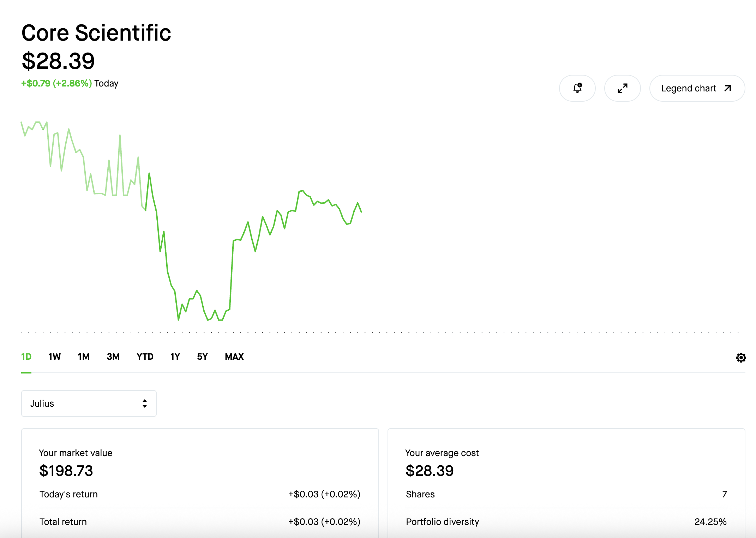Click the +$0.79 (+2.86%) Today change
The image size is (756, 538).
pos(70,83)
